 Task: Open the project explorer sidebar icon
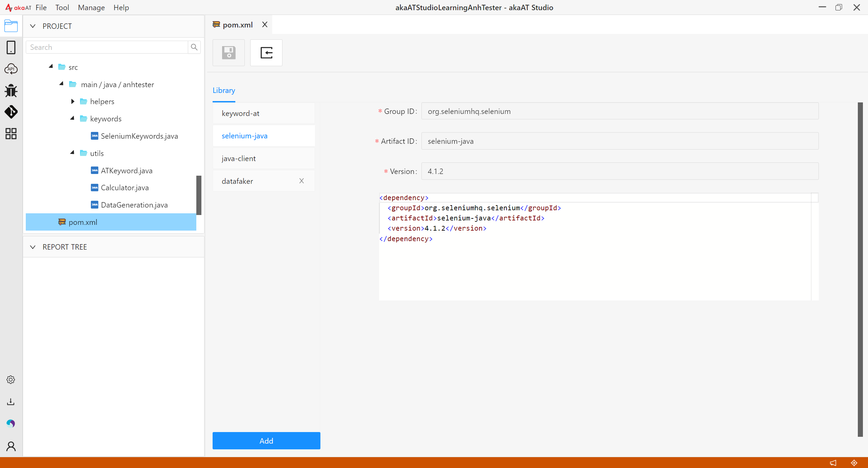click(x=11, y=26)
